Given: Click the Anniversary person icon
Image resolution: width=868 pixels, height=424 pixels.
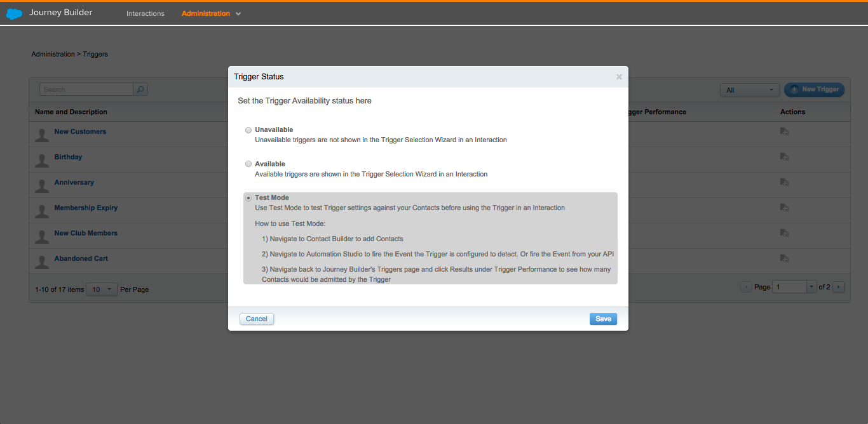Looking at the screenshot, I should click(42, 186).
